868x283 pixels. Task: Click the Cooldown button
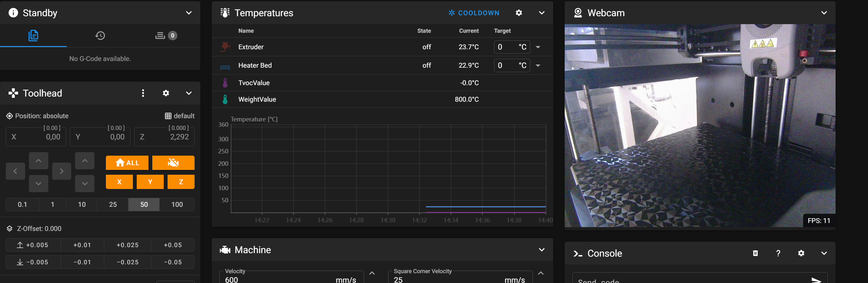pos(474,13)
